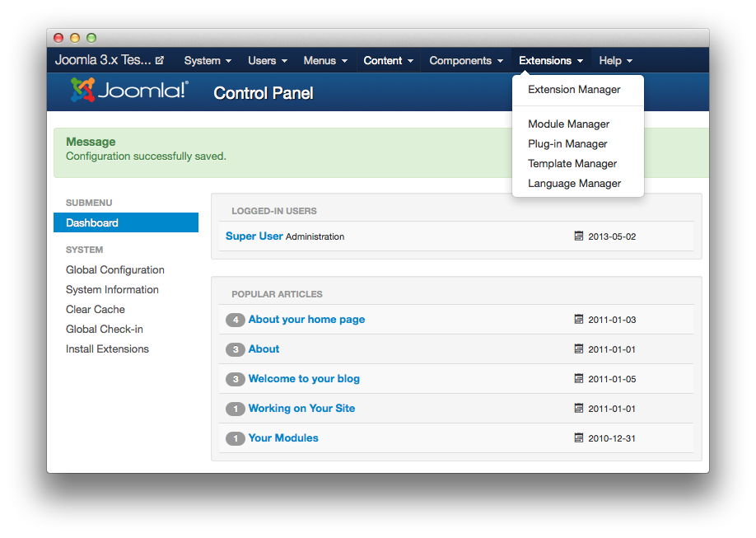Open the System dropdown menu
Viewport: 756px width, 538px height.
pos(208,60)
